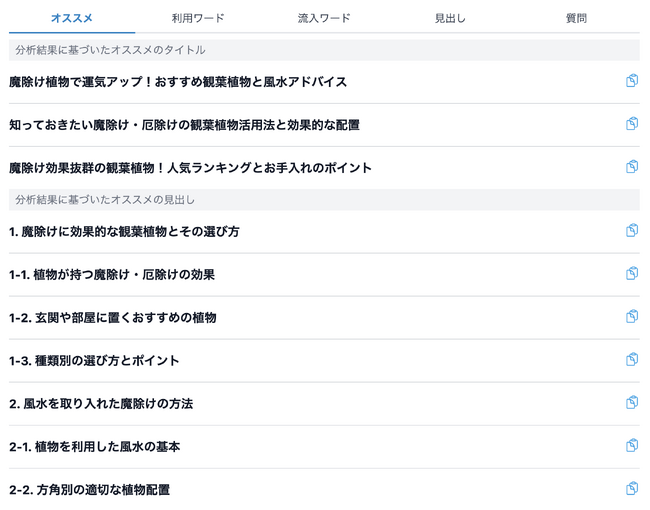The image size is (650, 510).
Task: Copy heading '2. 風水を取り入れた魔除けの方法' icon
Action: click(x=631, y=403)
